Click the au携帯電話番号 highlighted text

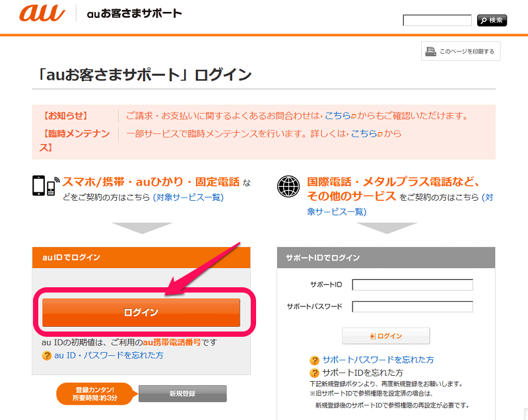(172, 343)
